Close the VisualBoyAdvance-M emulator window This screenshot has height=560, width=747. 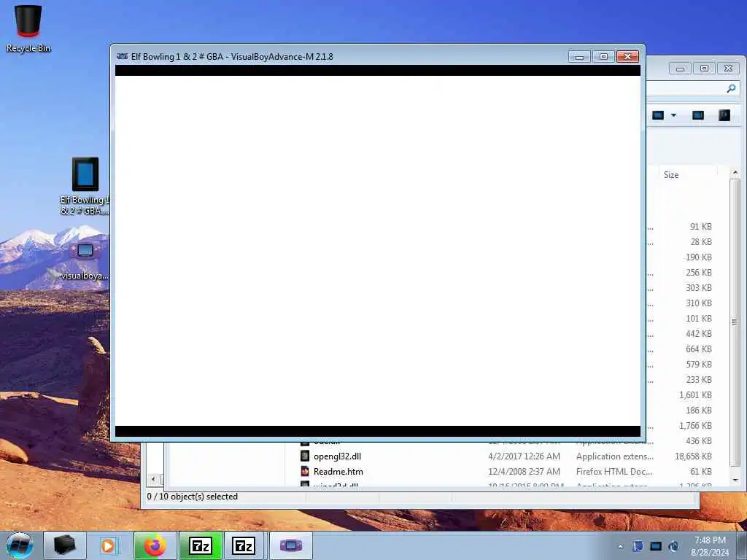[x=627, y=57]
